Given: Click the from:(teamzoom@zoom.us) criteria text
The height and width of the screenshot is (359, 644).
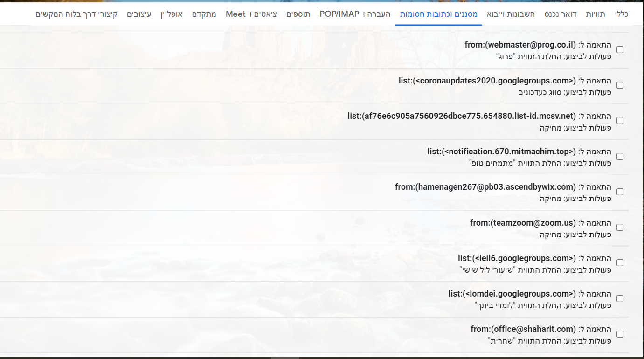Looking at the screenshot, I should point(523,223).
